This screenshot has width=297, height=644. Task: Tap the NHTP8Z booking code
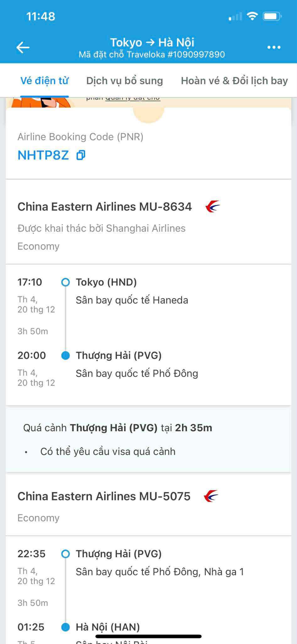pyautogui.click(x=43, y=155)
